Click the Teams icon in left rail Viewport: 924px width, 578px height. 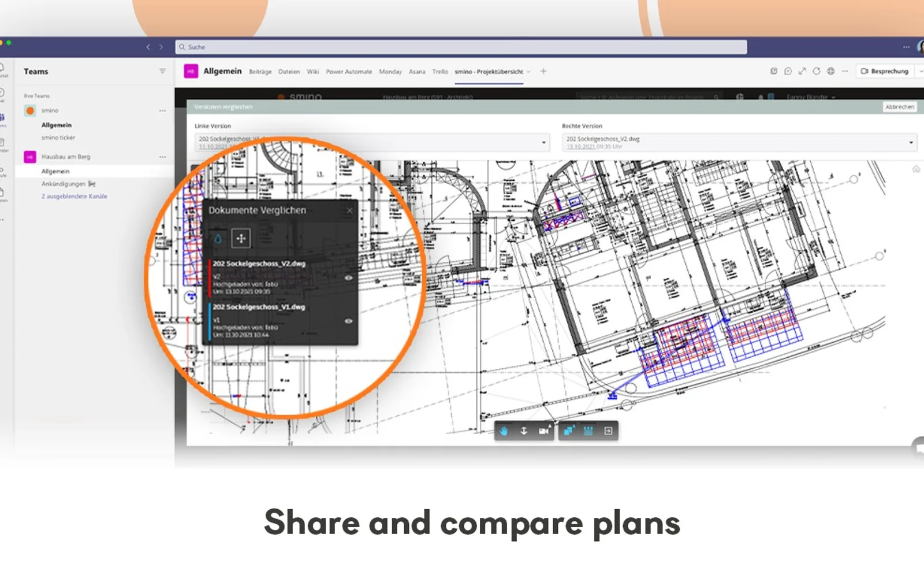pyautogui.click(x=2, y=118)
